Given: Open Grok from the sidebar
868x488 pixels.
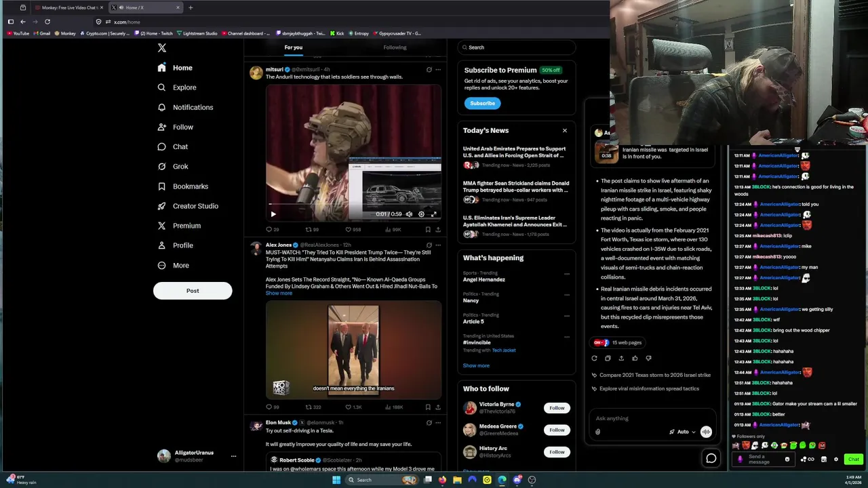Looking at the screenshot, I should point(173,166).
